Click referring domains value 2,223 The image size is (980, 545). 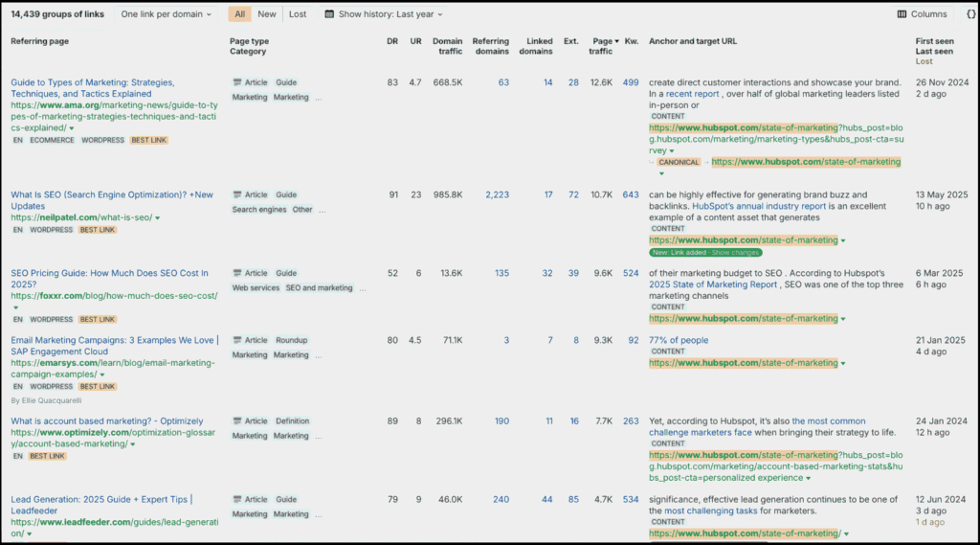click(497, 194)
